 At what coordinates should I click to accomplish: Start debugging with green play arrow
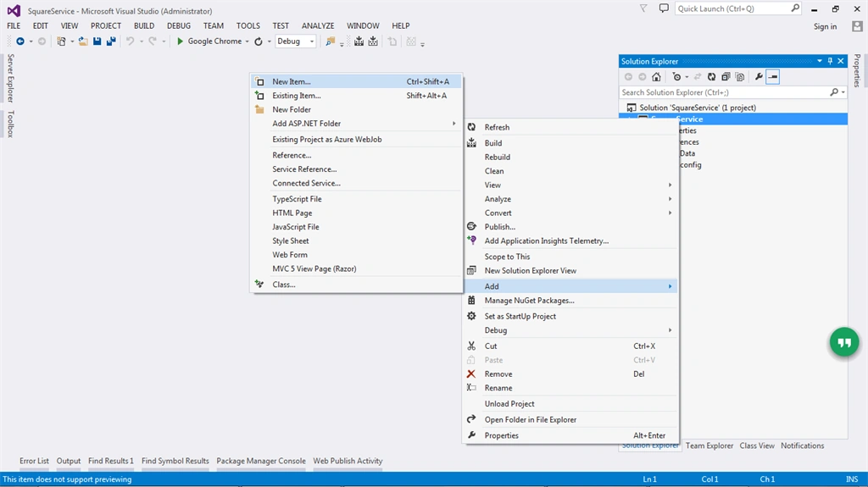[180, 42]
